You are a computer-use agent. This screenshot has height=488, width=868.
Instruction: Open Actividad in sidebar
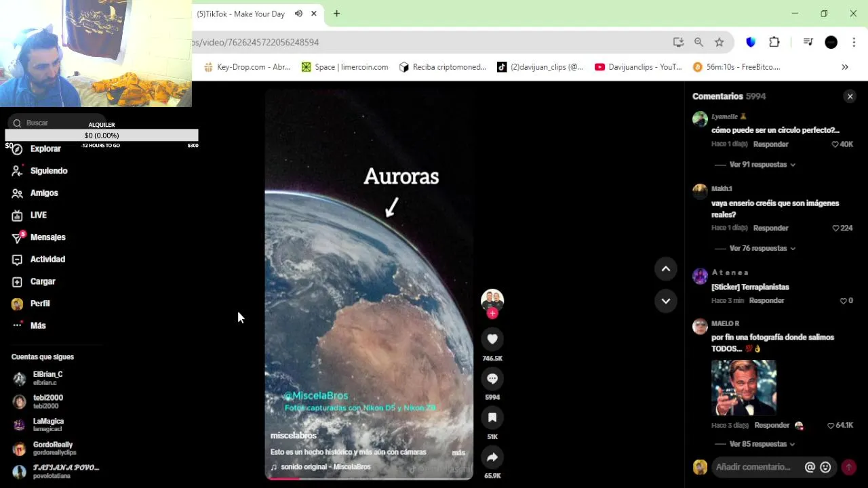47,260
